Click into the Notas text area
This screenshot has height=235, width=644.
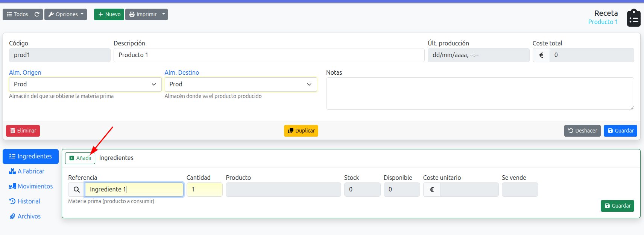point(480,93)
